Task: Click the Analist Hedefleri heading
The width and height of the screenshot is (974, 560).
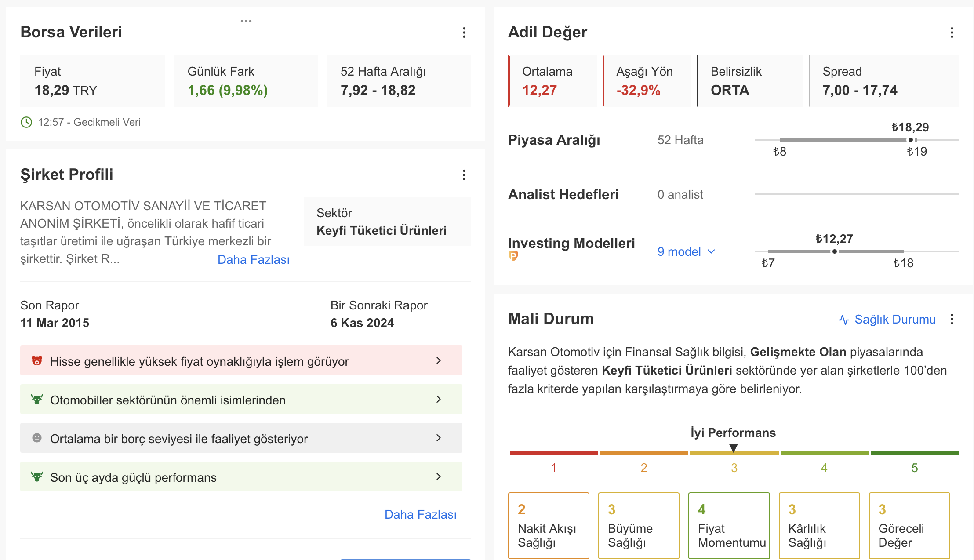Action: coord(563,194)
